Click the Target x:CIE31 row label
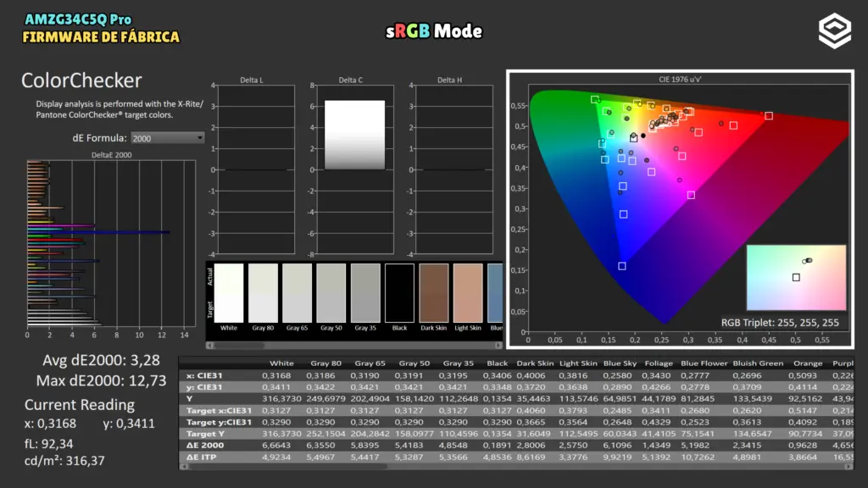The height and width of the screenshot is (488, 868). [219, 411]
